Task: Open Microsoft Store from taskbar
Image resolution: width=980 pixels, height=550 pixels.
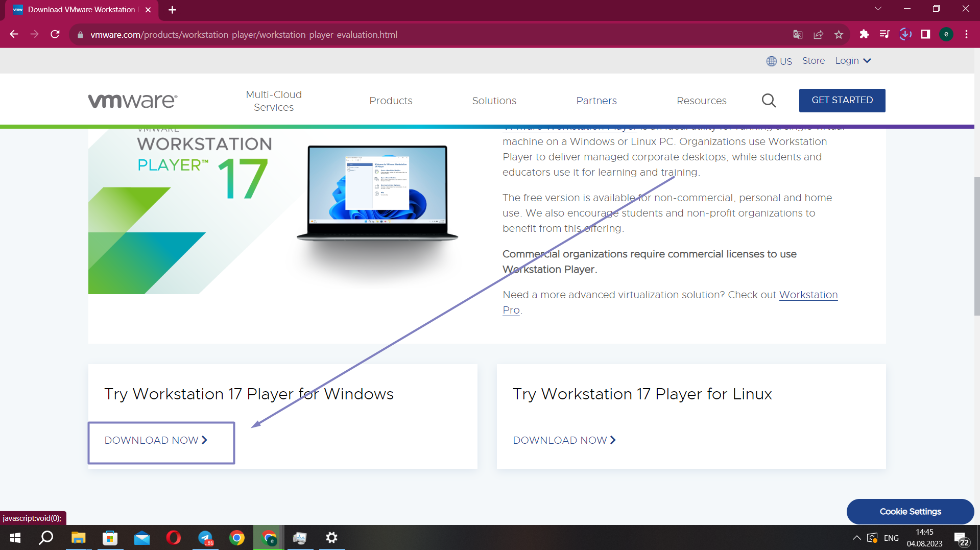Action: [x=110, y=538]
